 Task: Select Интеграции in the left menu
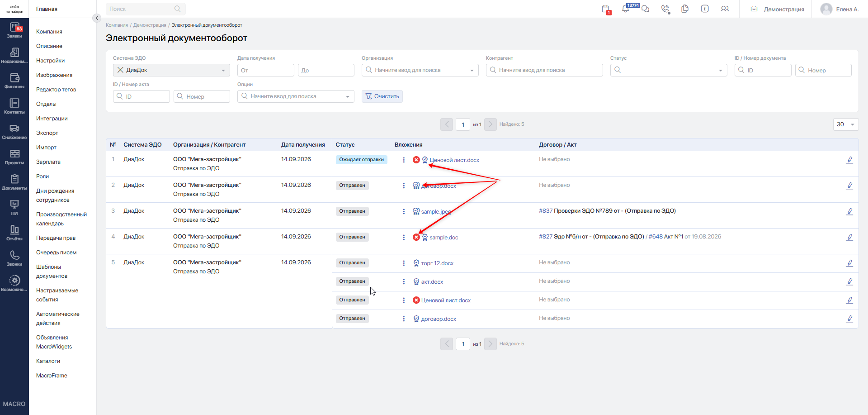point(52,119)
